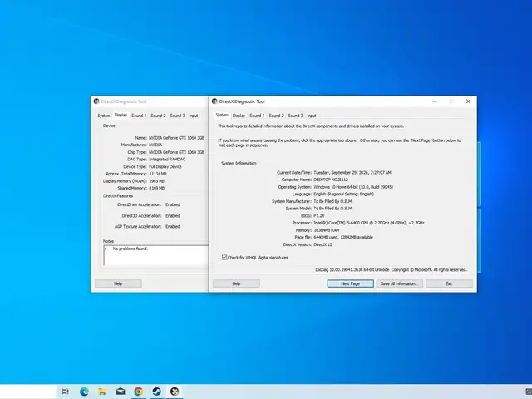The height and width of the screenshot is (399, 532).
Task: Click the Notes box saying No problems found
Action: (155, 255)
